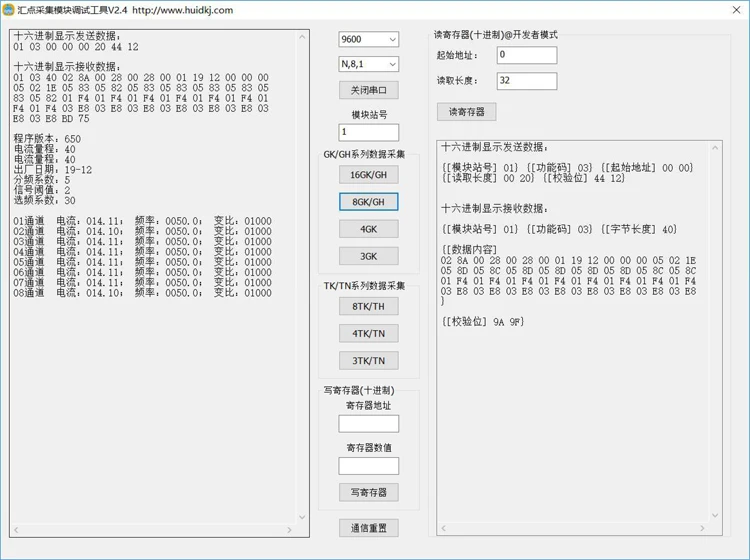Click the 读取长度 input with value 32
This screenshot has width=750, height=560.
point(527,81)
